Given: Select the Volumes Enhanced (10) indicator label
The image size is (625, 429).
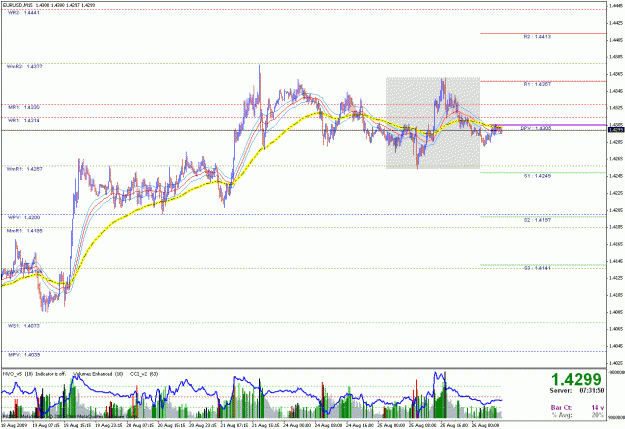Looking at the screenshot, I should pos(98,374).
